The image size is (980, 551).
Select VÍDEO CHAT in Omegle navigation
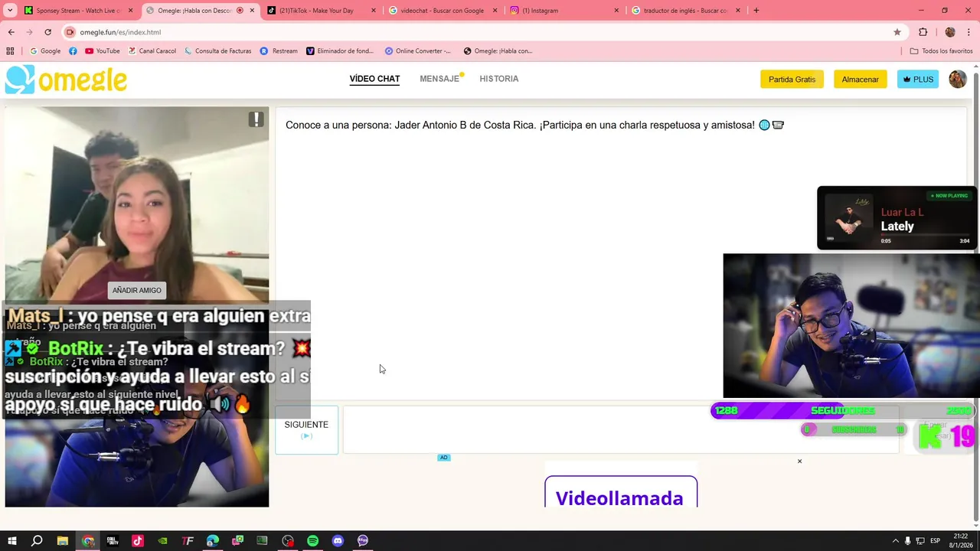[x=374, y=79]
